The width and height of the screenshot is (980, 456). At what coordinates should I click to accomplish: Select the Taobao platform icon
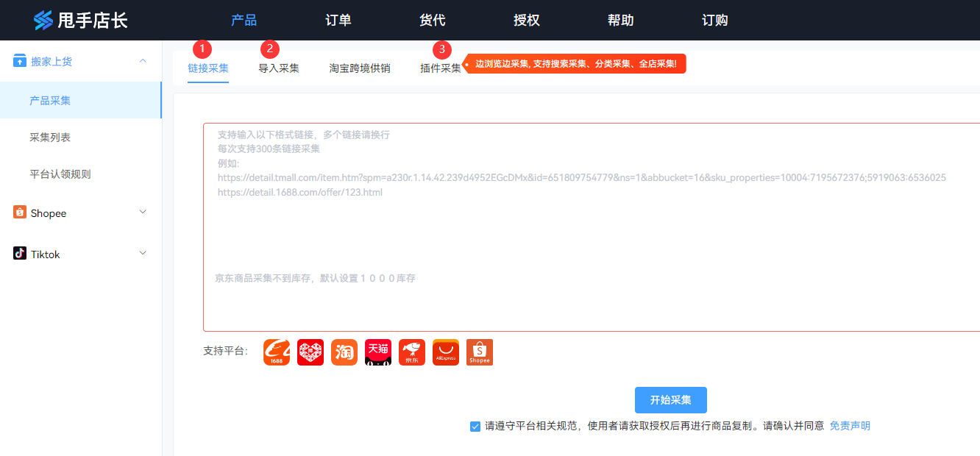click(344, 352)
